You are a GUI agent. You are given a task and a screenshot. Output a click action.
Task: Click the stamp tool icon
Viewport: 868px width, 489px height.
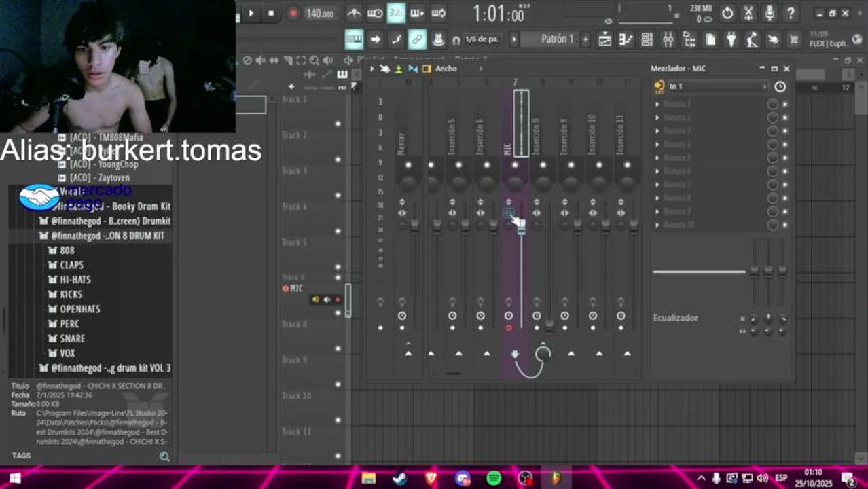[x=438, y=39]
